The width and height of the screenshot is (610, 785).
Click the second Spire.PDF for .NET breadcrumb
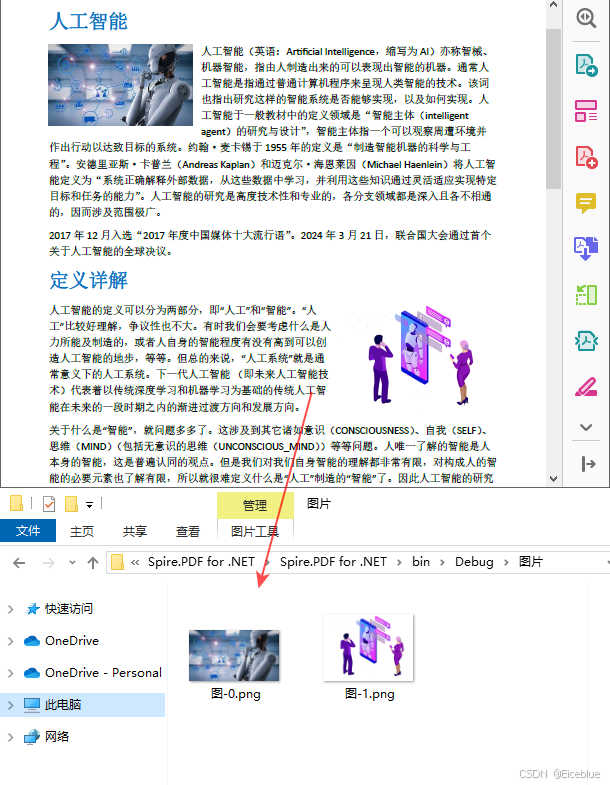click(x=333, y=562)
